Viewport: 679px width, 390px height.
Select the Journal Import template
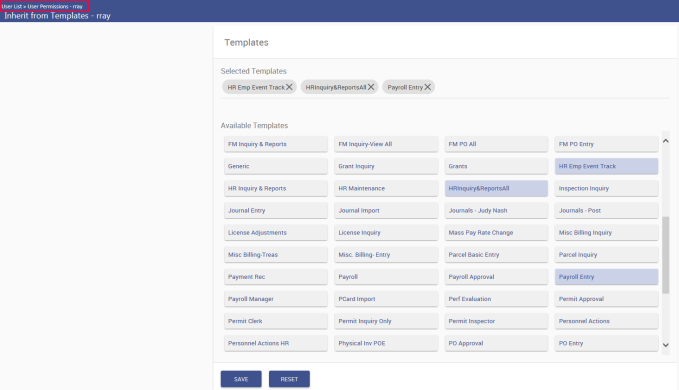click(386, 210)
